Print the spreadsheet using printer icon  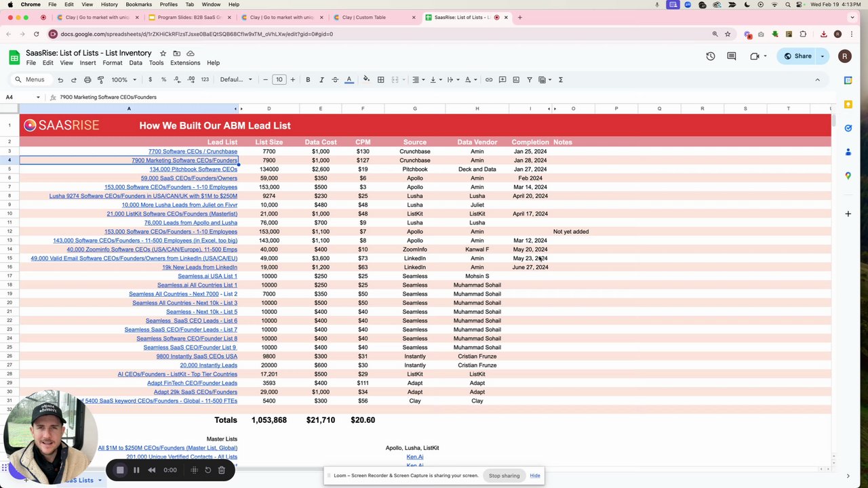87,80
